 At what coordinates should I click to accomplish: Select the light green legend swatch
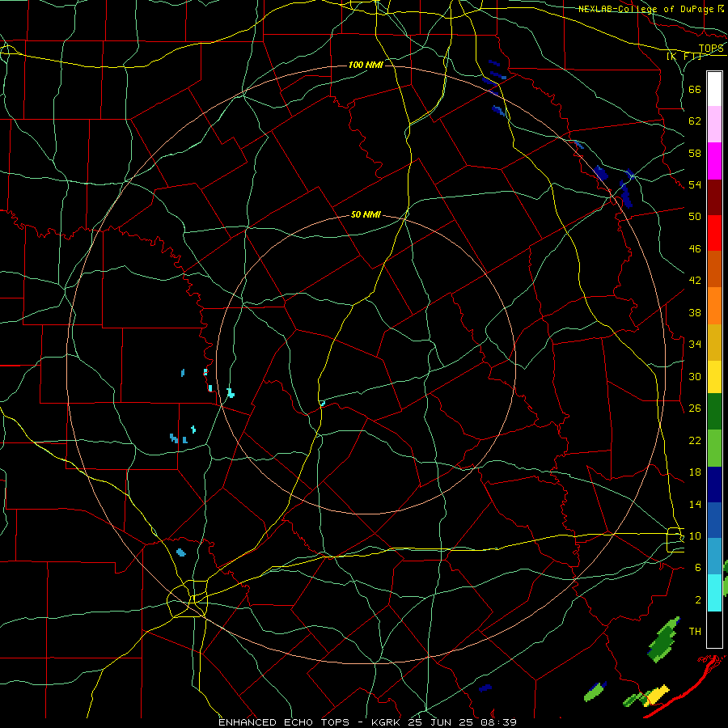tap(714, 448)
